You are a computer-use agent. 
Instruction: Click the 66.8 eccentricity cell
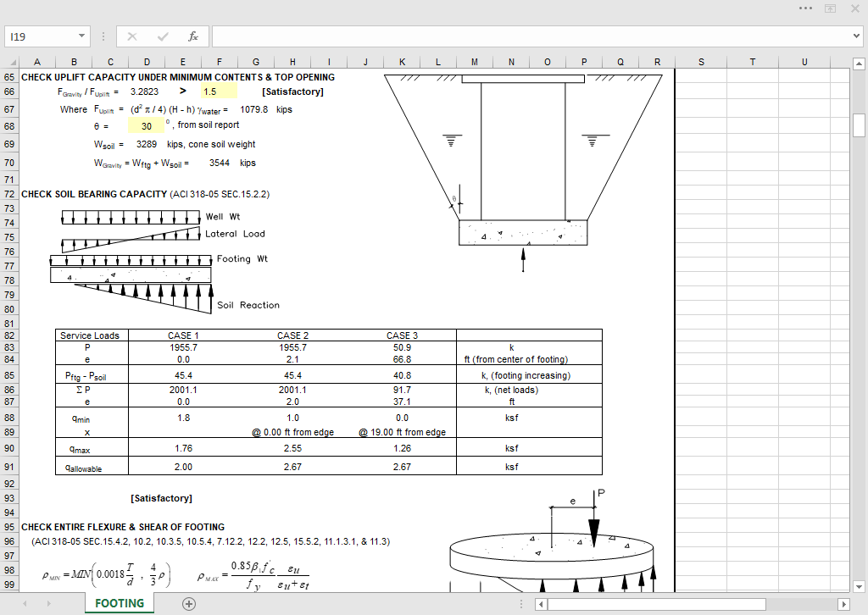click(402, 359)
